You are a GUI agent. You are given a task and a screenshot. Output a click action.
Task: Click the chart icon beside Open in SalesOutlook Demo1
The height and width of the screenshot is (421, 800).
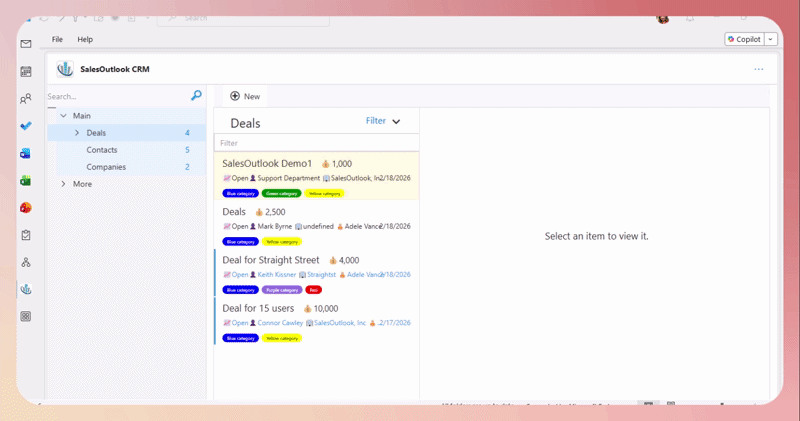(227, 178)
